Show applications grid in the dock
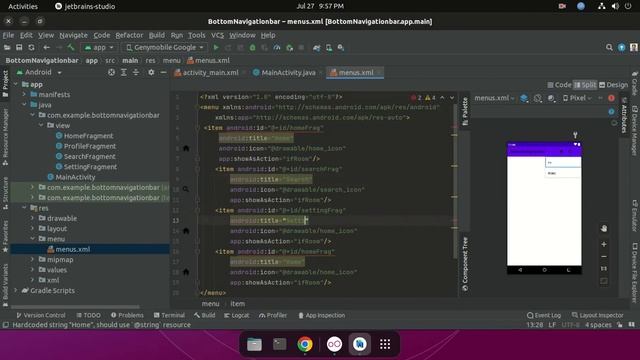Viewport: 640px width, 360px height. point(385,344)
